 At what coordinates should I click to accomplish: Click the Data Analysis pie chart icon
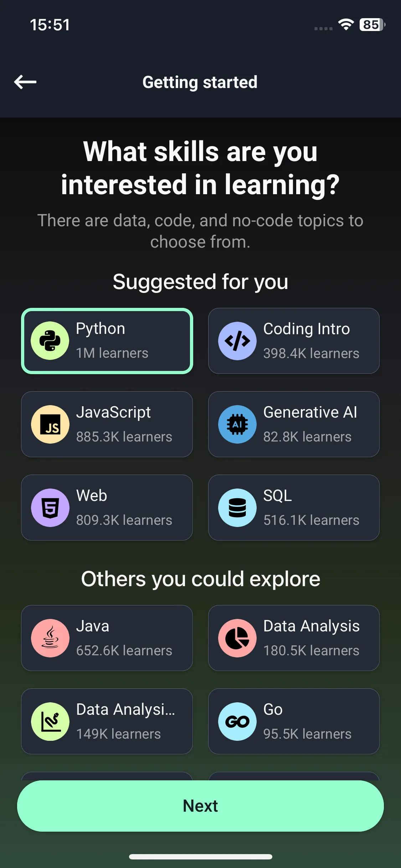(237, 638)
